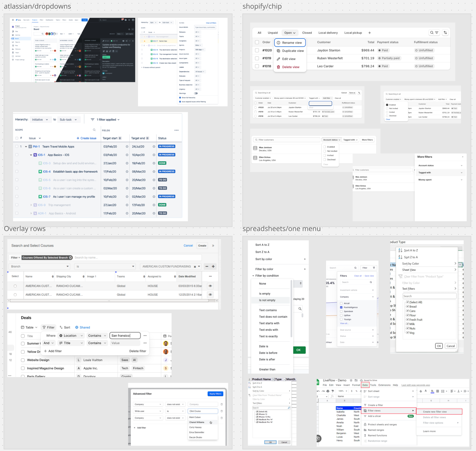Switch to the Local delivery tab
Screen dimensions: 476x451
pyautogui.click(x=328, y=33)
